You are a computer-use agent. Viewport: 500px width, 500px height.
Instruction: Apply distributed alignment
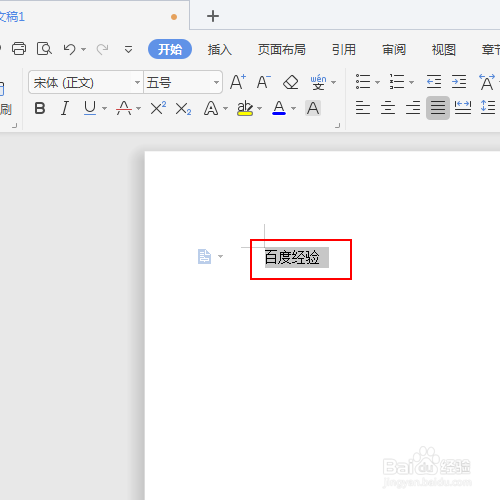(463, 108)
